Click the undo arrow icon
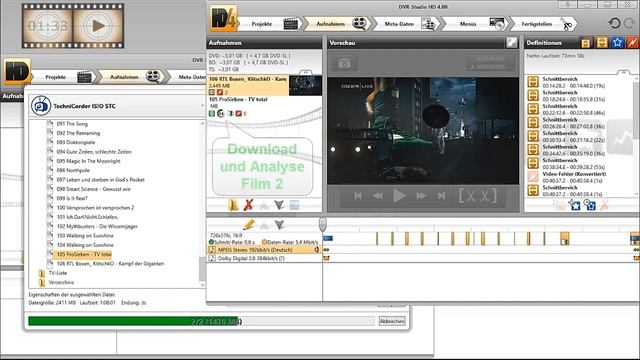The height and width of the screenshot is (360, 640). (x=614, y=23)
